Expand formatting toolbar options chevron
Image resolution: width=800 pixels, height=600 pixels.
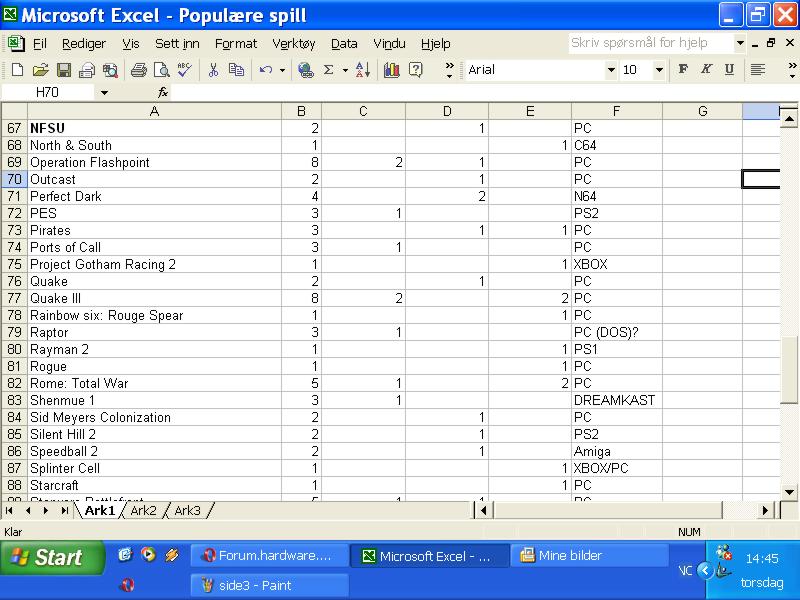point(792,70)
